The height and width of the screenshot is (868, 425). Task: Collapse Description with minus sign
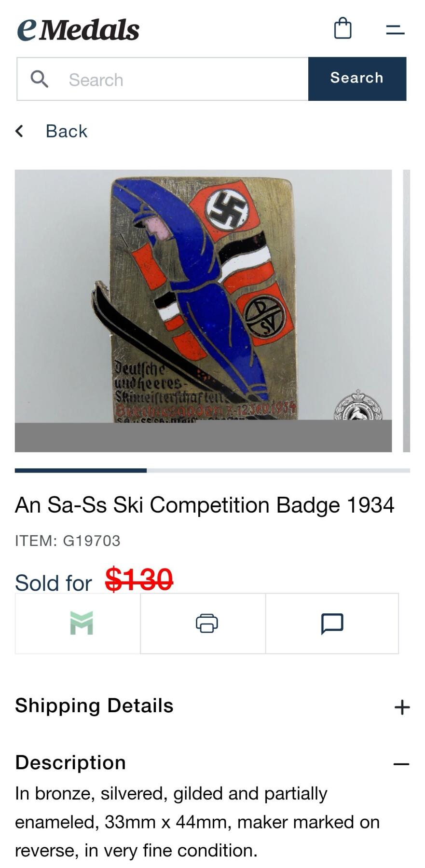click(x=401, y=764)
